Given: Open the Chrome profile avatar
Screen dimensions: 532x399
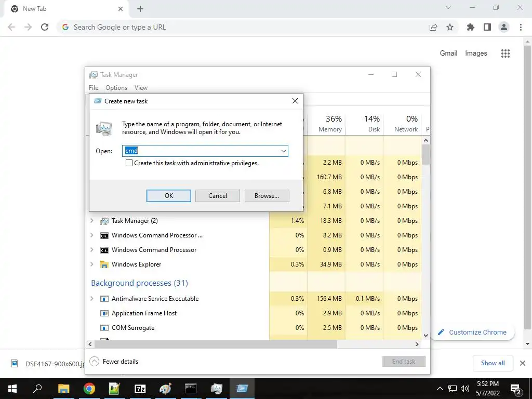Looking at the screenshot, I should click(504, 27).
